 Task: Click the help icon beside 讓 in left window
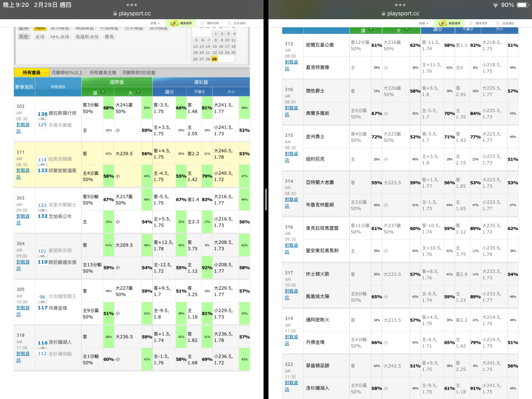pyautogui.click(x=103, y=92)
